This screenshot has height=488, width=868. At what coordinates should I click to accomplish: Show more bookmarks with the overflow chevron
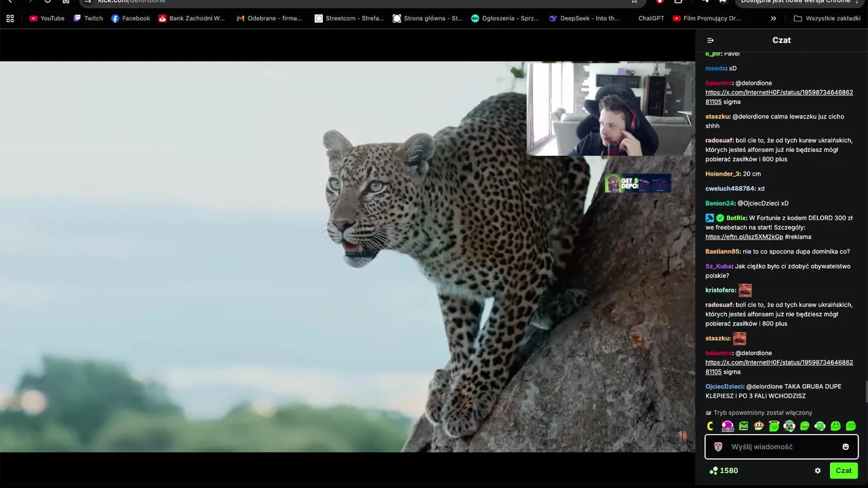tap(773, 18)
